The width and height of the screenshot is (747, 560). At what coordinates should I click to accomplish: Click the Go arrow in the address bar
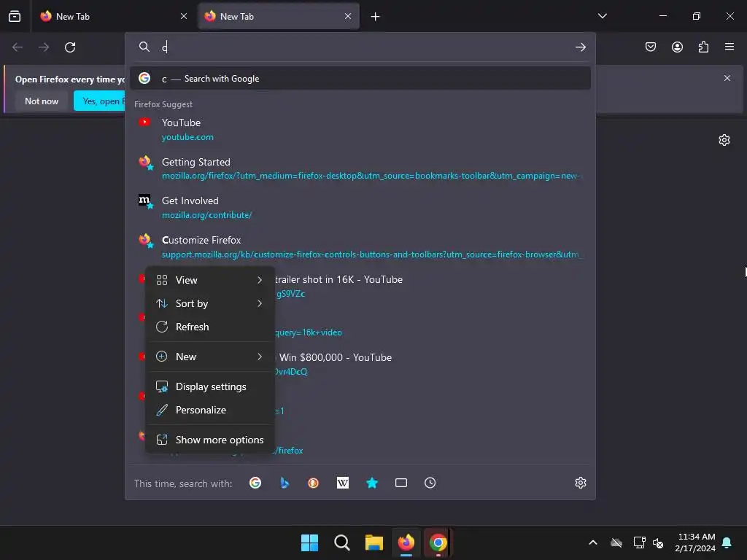[x=580, y=47]
